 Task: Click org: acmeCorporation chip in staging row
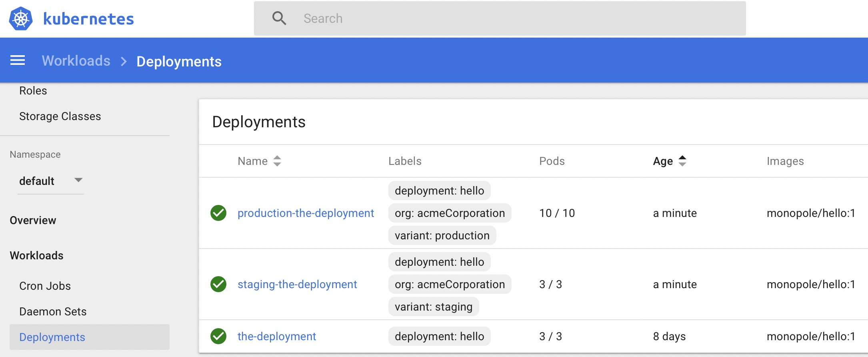[450, 284]
